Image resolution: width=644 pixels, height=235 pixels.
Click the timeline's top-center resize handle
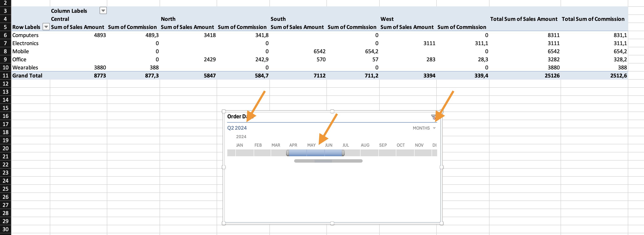(332, 112)
